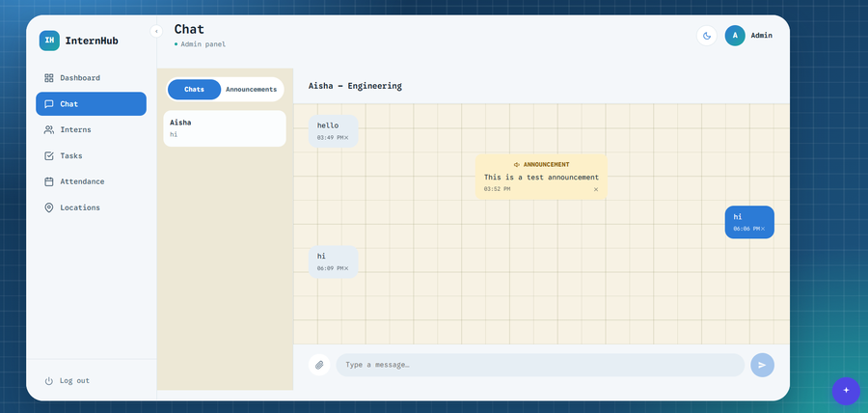The width and height of the screenshot is (868, 413).
Task: Send the message with the arrow button
Action: (x=762, y=365)
